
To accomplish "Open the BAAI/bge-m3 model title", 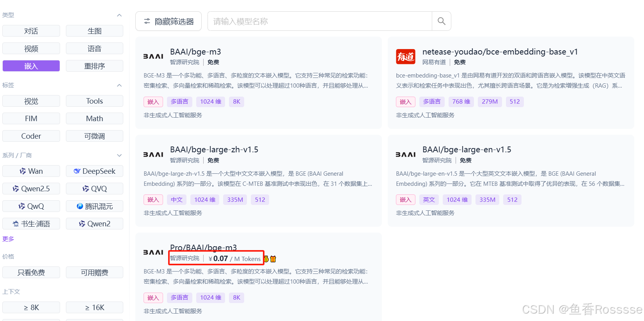I will [x=195, y=52].
